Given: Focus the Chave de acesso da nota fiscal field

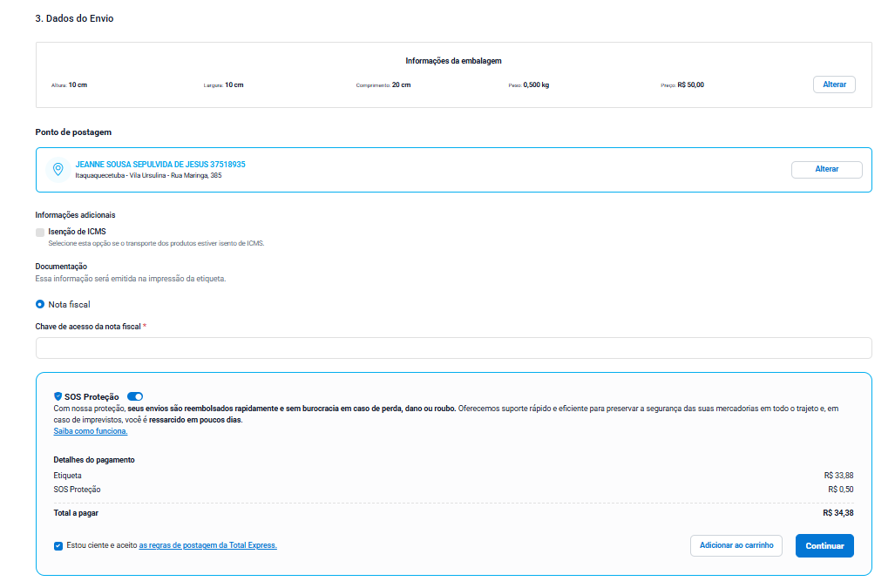Looking at the screenshot, I should [x=453, y=348].
